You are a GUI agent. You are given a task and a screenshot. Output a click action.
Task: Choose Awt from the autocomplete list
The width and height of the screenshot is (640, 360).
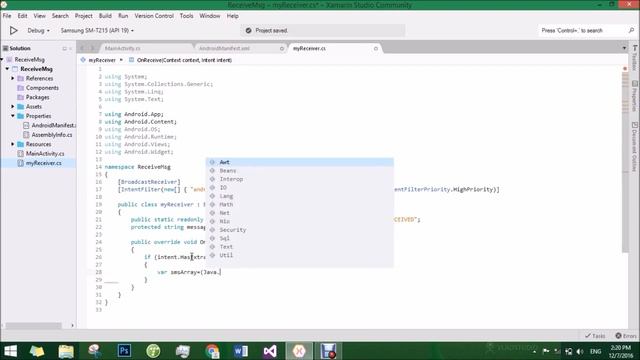pyautogui.click(x=300, y=162)
